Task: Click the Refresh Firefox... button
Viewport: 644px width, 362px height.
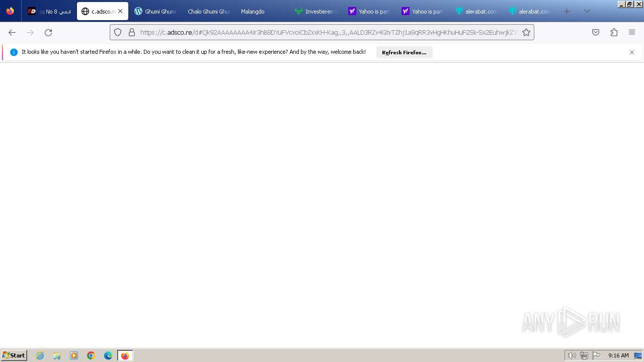Action: 404,52
